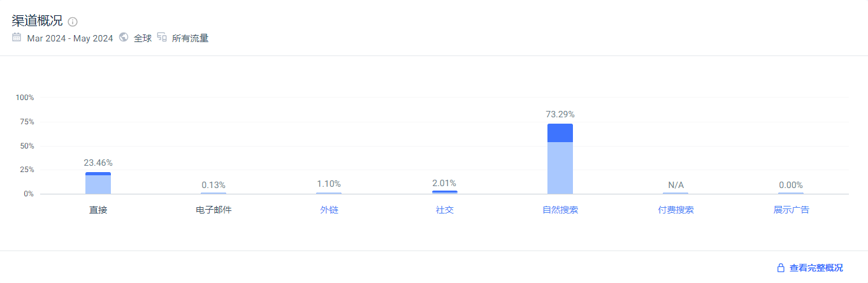The height and width of the screenshot is (283, 868).
Task: Open the 付费搜索 channel link
Action: pos(676,210)
